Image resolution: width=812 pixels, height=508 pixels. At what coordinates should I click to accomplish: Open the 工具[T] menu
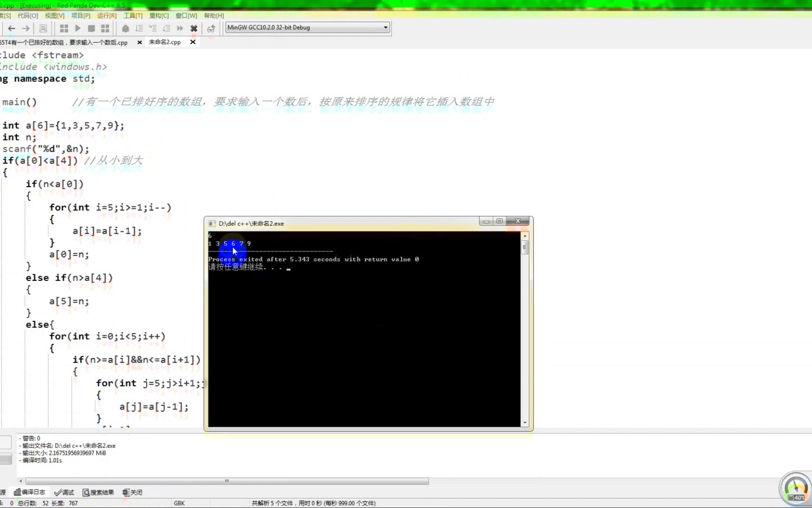(x=133, y=16)
